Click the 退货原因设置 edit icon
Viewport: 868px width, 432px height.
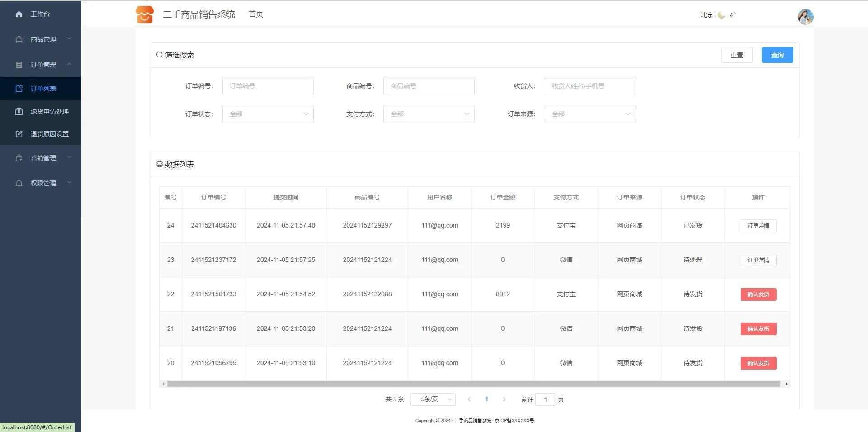tap(19, 134)
